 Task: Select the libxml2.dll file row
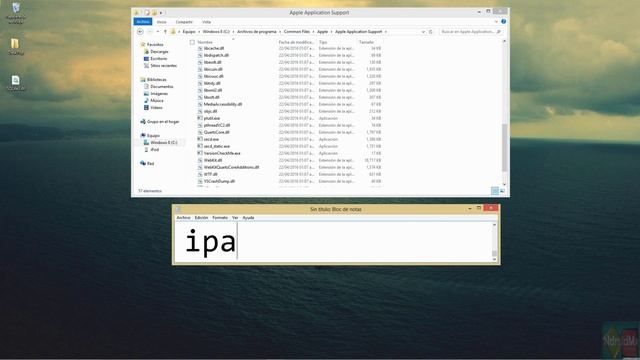(x=289, y=90)
